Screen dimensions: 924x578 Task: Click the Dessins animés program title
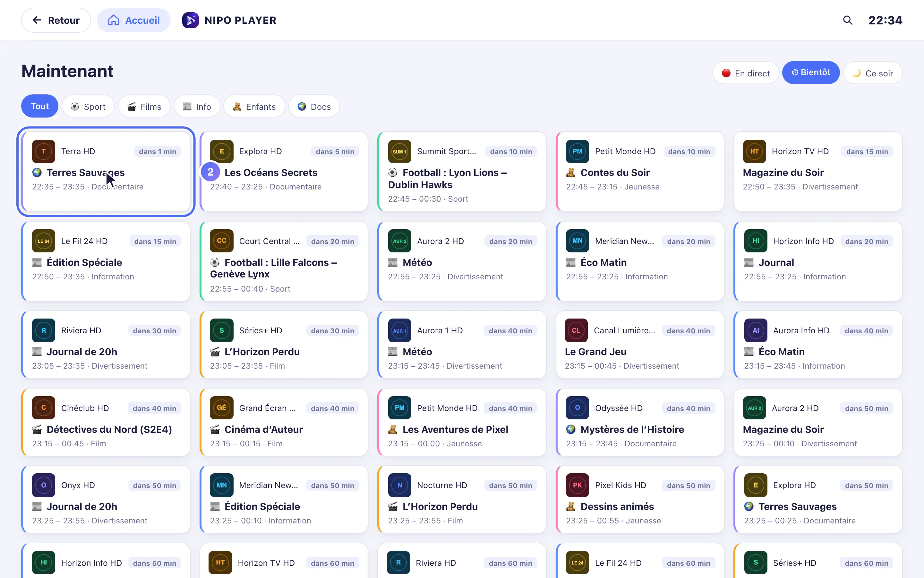[617, 506]
